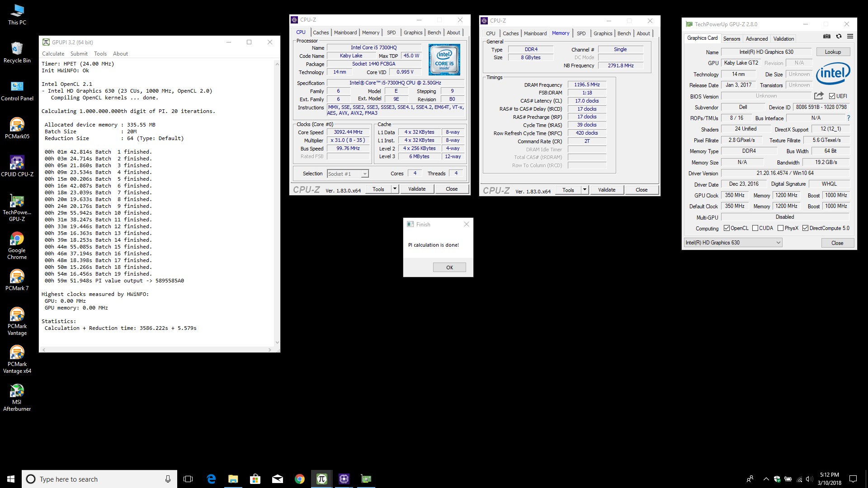Image resolution: width=868 pixels, height=488 pixels.
Task: Open GPU-Z hamburger menu icon
Action: [850, 36]
